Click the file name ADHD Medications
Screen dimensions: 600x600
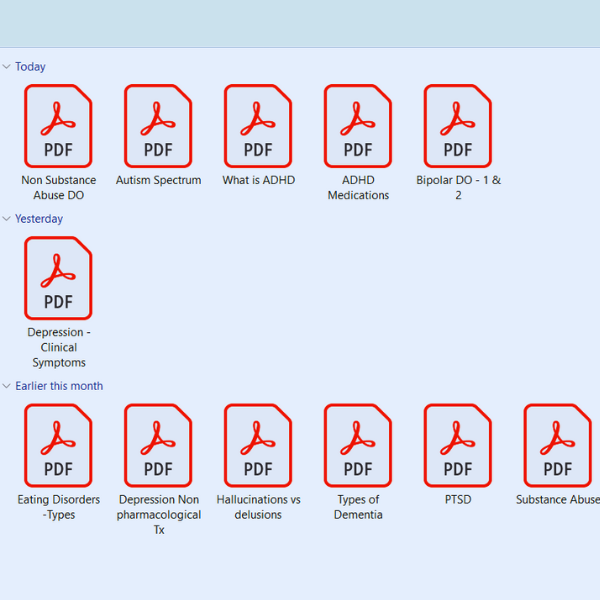(358, 188)
